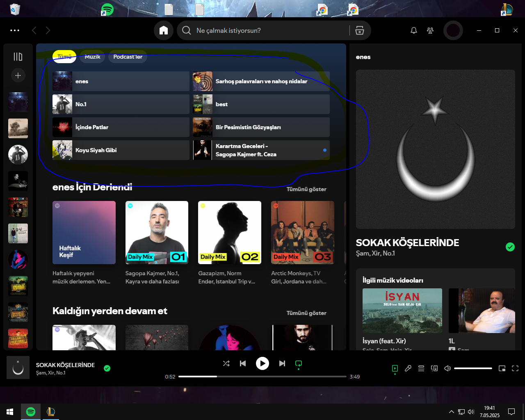Viewport: 525px width, 420px height.
Task: Open the 'enes' playlist tile
Action: pyautogui.click(x=121, y=81)
